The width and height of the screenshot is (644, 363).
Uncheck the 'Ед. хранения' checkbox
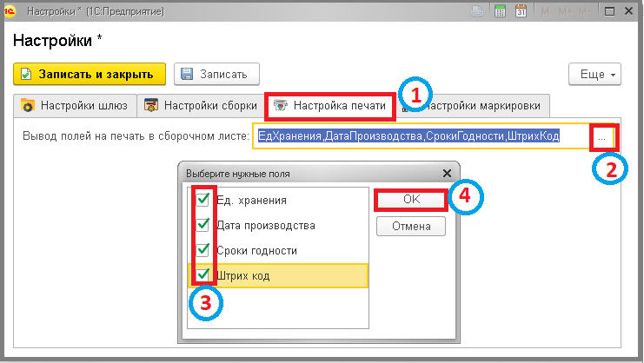tap(202, 200)
